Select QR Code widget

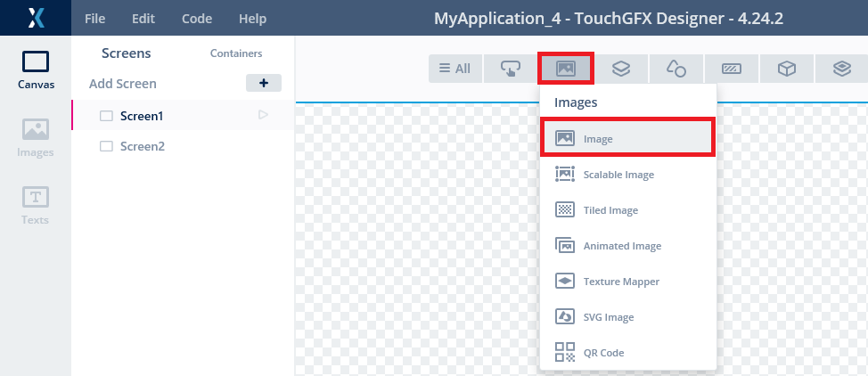[627, 352]
